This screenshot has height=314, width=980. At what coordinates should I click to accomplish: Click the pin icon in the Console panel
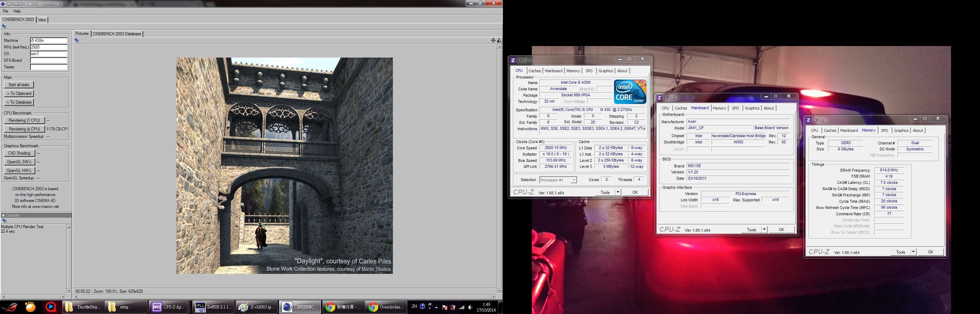[x=4, y=221]
